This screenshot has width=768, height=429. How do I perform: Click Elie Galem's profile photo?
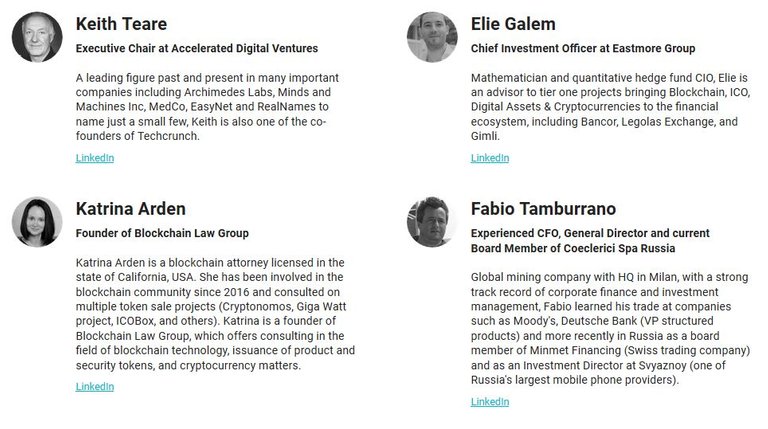[x=432, y=37]
